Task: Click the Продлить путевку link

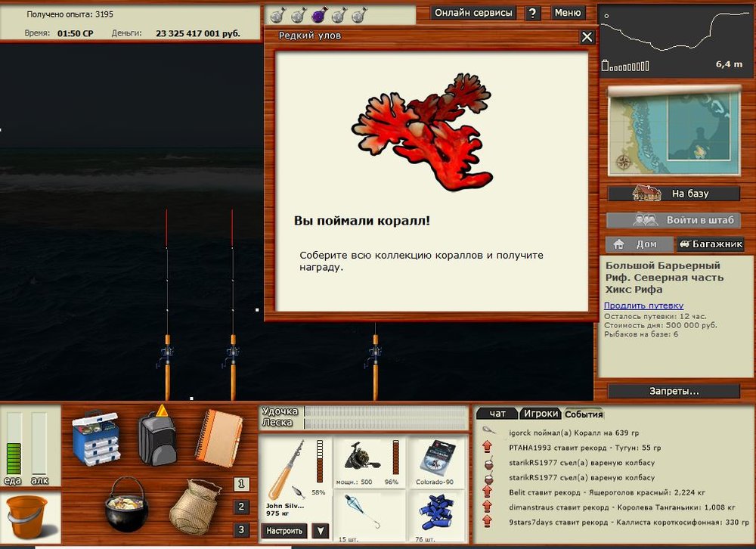Action: (x=643, y=306)
